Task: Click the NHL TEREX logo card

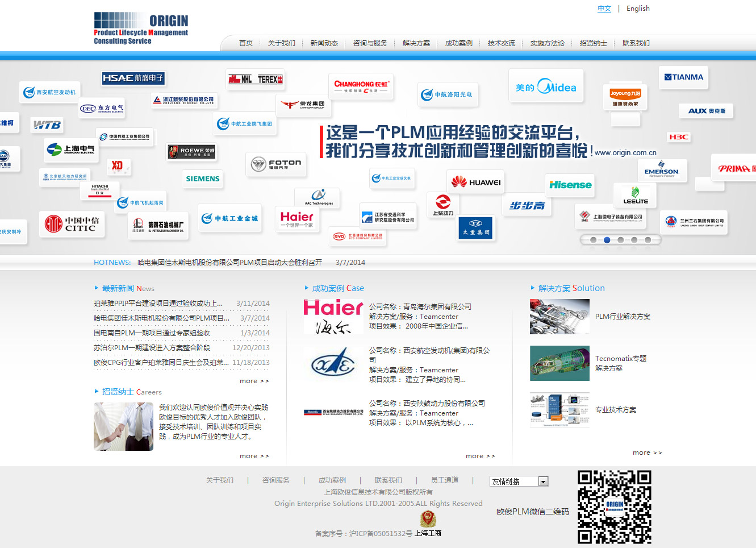Action: coord(255,79)
